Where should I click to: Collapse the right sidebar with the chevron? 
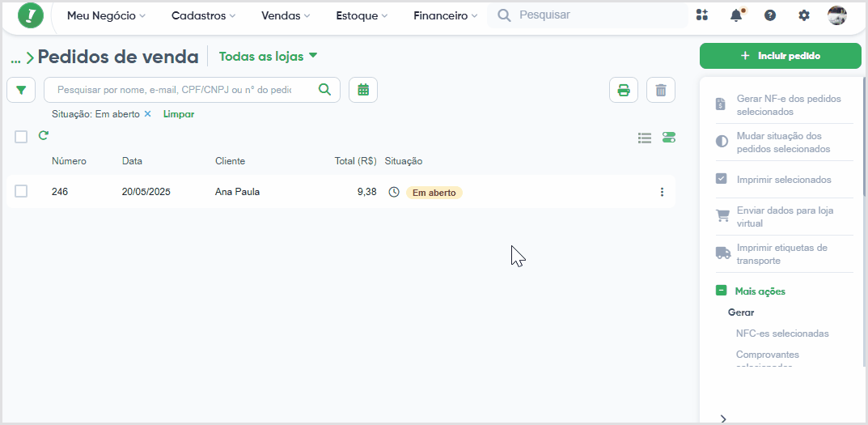(x=723, y=419)
